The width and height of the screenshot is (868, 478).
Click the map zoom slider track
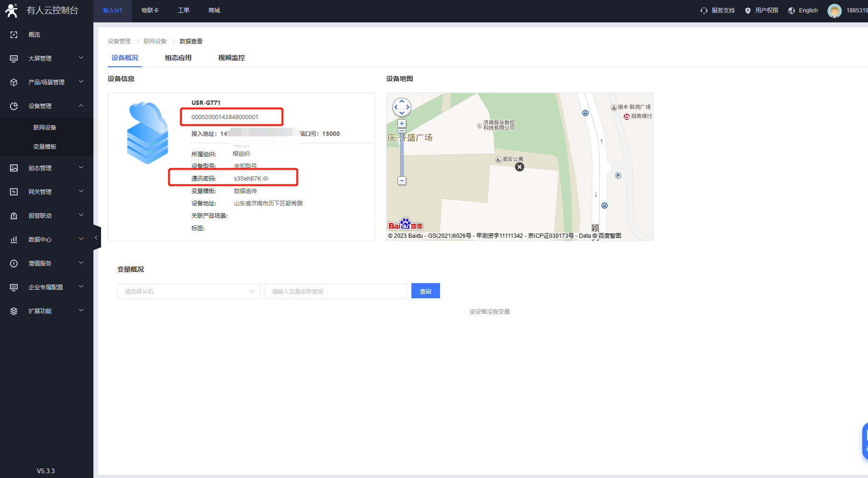402,153
